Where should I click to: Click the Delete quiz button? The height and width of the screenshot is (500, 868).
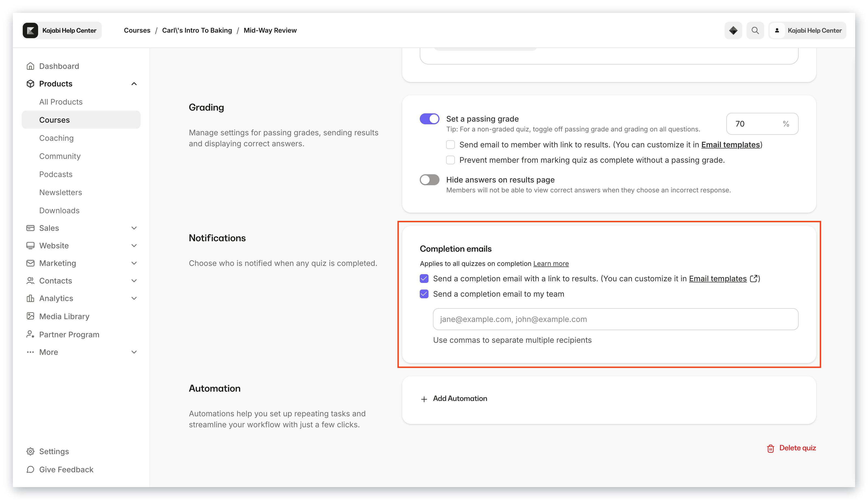tap(791, 448)
